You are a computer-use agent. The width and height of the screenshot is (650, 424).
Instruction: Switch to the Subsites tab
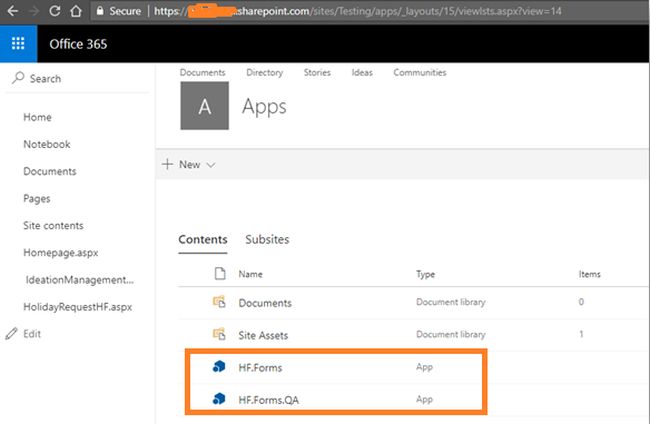[x=267, y=240]
